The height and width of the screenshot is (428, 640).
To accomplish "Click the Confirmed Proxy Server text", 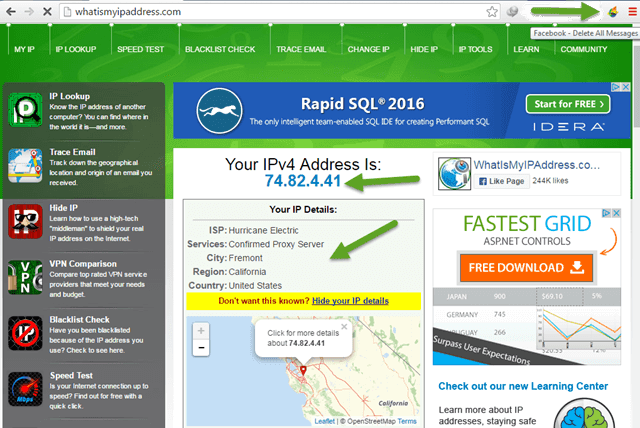I will (276, 244).
